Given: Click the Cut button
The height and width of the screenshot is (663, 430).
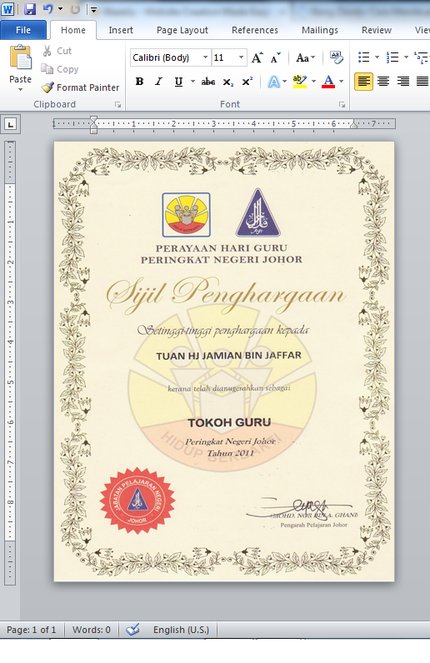Looking at the screenshot, I should (x=57, y=51).
